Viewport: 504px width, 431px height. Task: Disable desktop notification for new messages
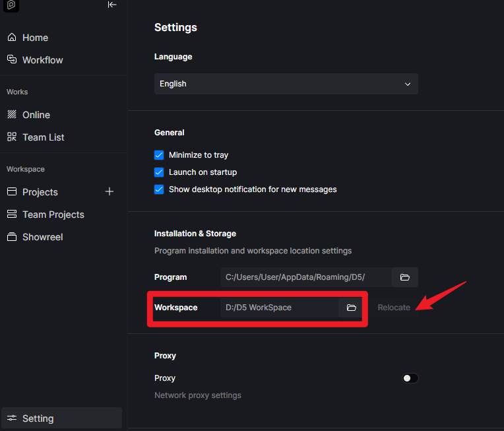[x=159, y=189]
